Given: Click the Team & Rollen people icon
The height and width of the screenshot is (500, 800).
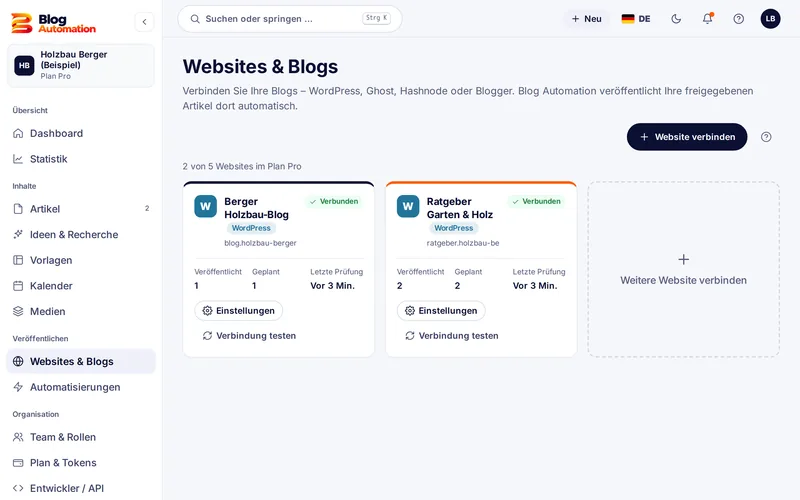Looking at the screenshot, I should pyautogui.click(x=18, y=437).
